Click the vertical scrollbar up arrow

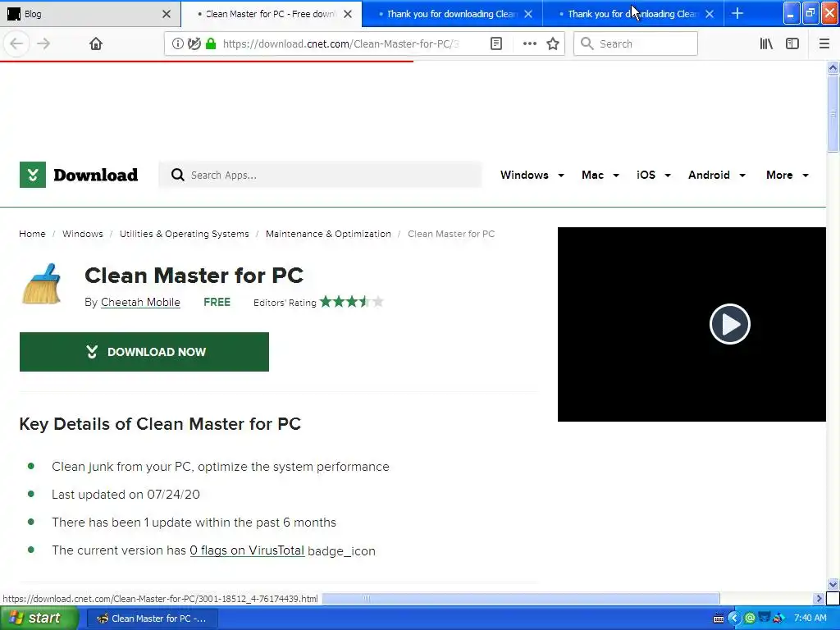[x=833, y=67]
